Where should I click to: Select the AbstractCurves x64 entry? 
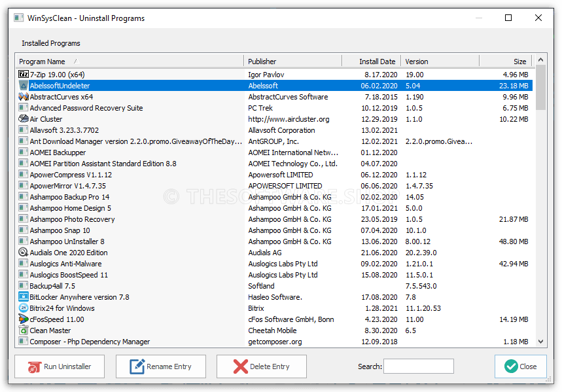(x=275, y=96)
